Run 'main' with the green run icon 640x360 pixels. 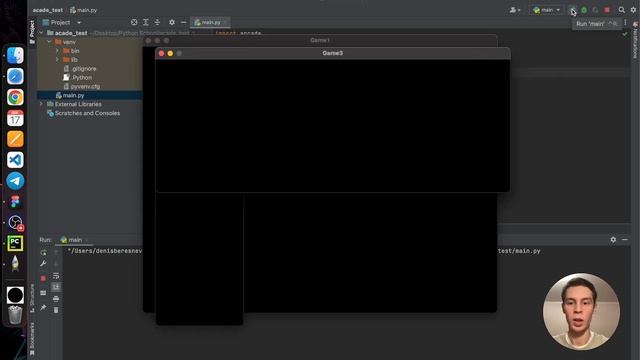573,10
